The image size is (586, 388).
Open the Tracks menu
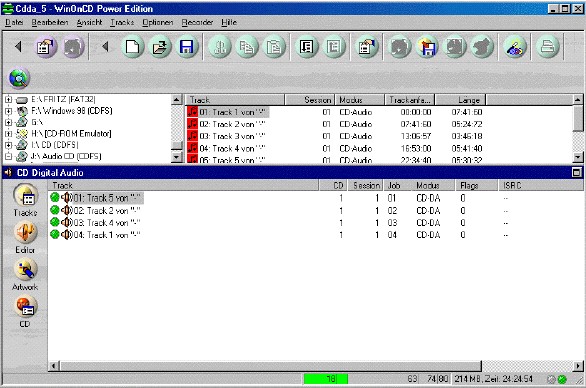(122, 22)
